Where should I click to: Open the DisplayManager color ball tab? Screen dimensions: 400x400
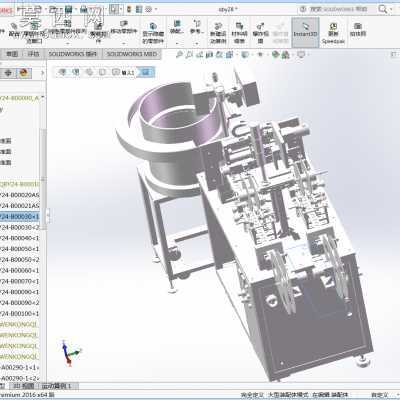(24, 73)
